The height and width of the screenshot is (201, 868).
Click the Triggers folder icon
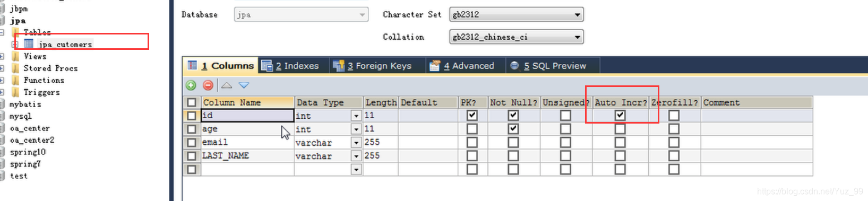(15, 92)
